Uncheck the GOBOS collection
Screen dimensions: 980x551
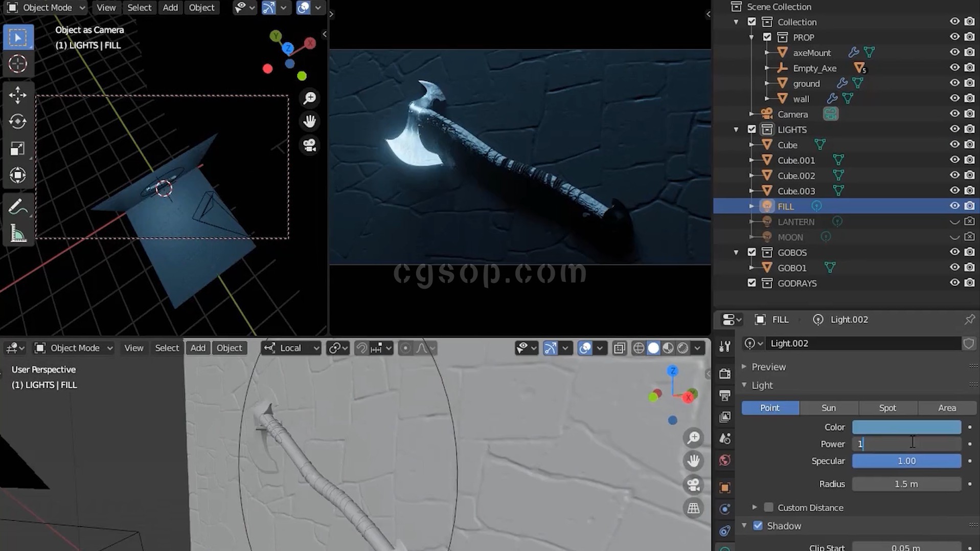pos(751,252)
